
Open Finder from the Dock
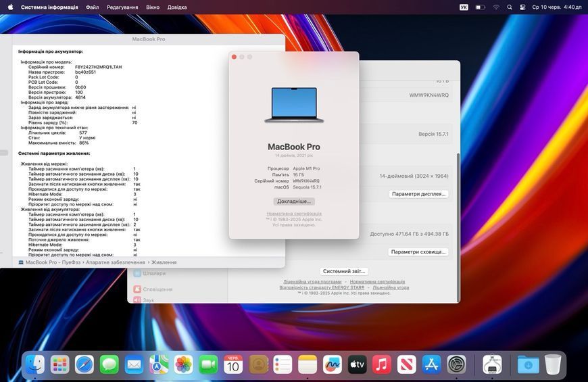coord(35,364)
